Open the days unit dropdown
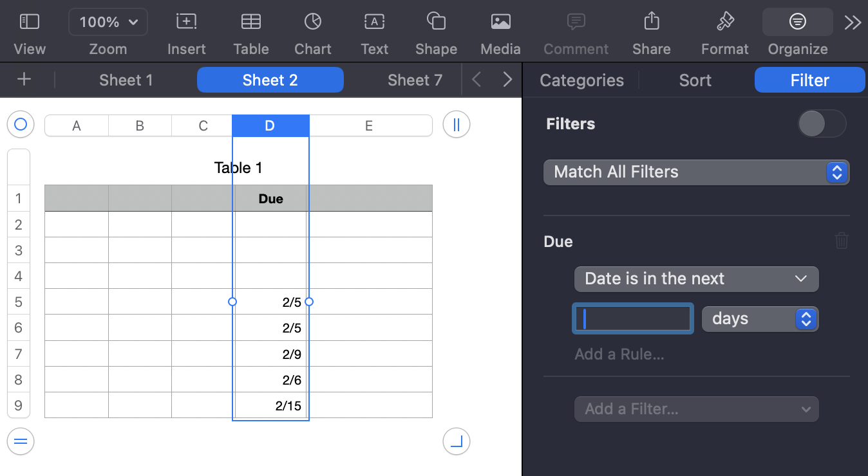This screenshot has width=868, height=476. (x=760, y=319)
